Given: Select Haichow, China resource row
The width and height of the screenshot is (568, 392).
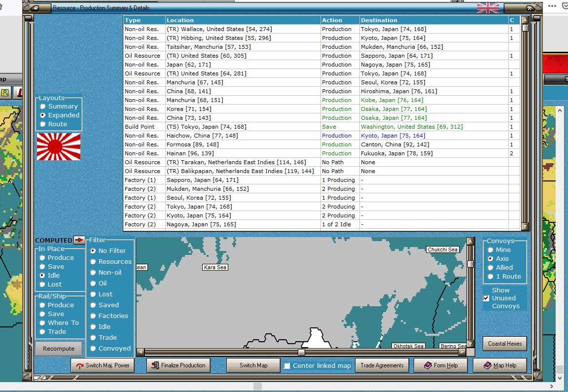Looking at the screenshot, I should coord(321,136).
